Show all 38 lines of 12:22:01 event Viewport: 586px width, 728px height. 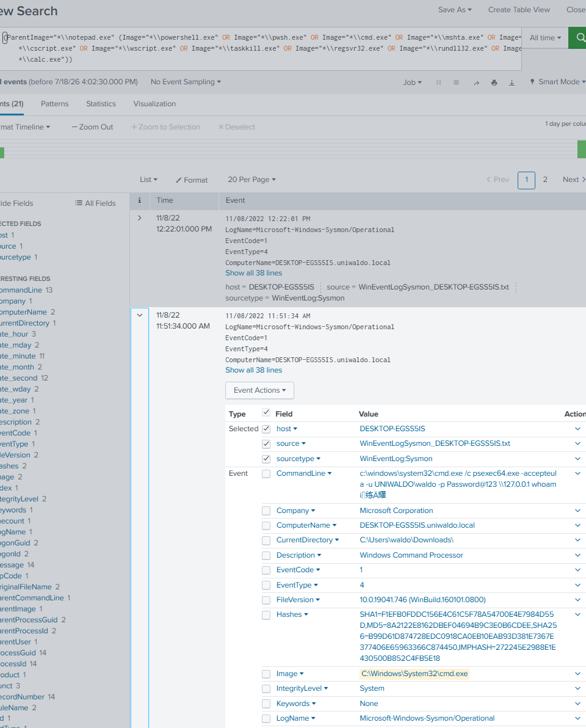(253, 273)
